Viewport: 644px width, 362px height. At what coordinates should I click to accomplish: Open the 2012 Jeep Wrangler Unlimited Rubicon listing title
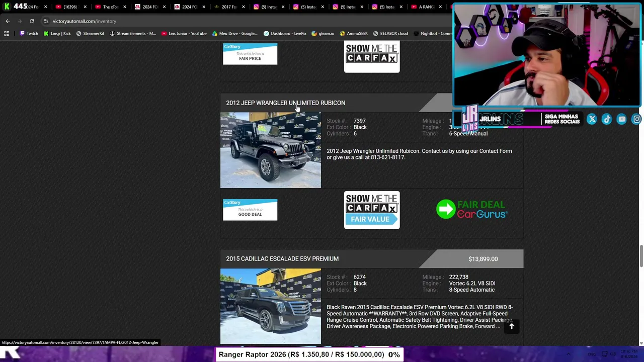tap(285, 103)
